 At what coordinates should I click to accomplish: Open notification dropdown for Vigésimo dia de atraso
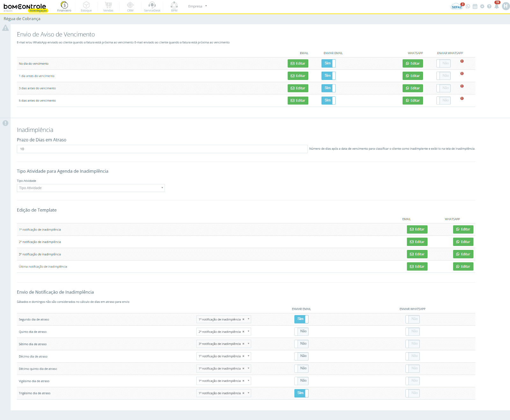[224, 381]
